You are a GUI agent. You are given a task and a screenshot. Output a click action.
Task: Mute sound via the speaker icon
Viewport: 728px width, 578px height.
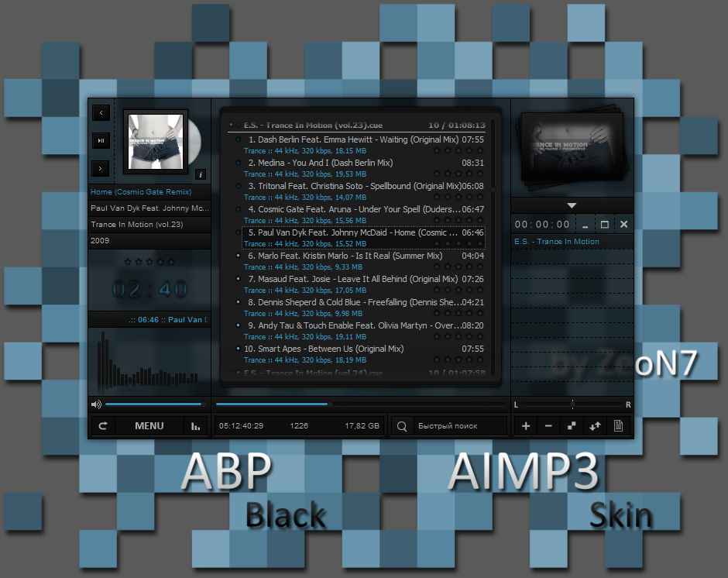tap(96, 404)
